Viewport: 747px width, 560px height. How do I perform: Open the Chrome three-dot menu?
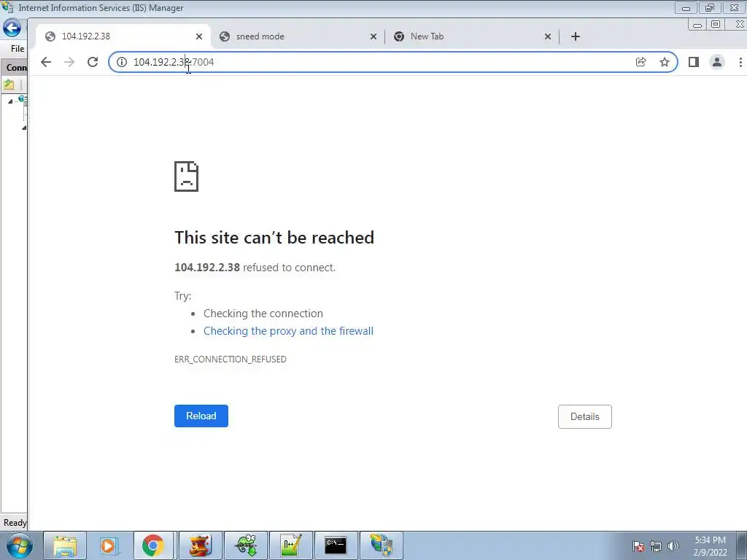(x=740, y=62)
